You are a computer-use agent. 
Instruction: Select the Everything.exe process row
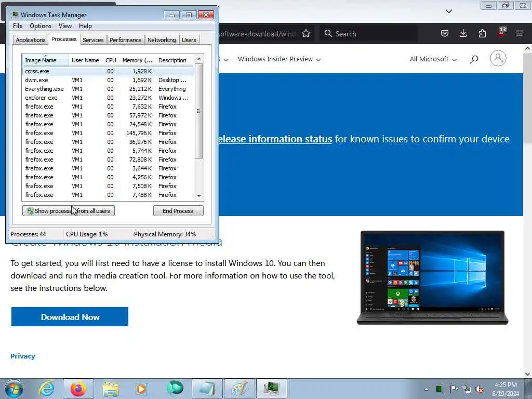[108, 89]
